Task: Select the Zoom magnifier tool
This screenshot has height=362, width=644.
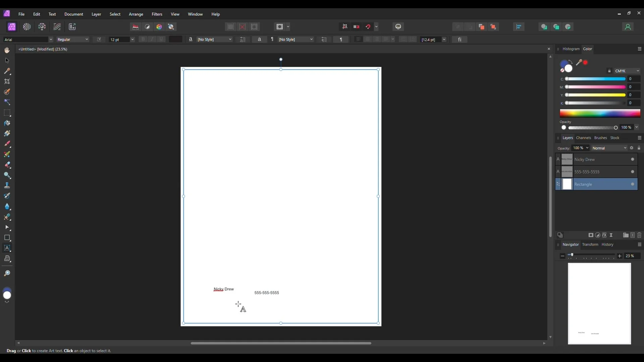Action: tap(7, 274)
